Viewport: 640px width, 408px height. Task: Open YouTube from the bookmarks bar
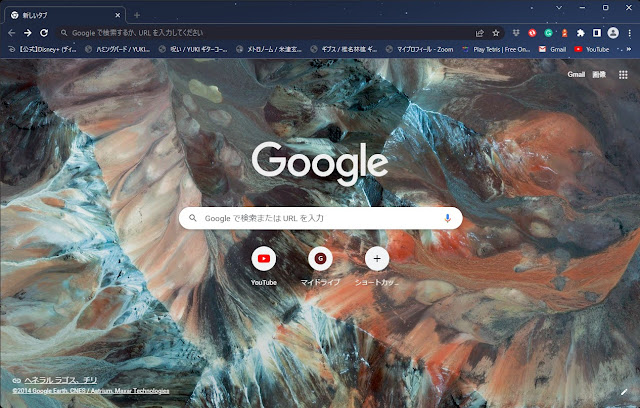tap(591, 49)
